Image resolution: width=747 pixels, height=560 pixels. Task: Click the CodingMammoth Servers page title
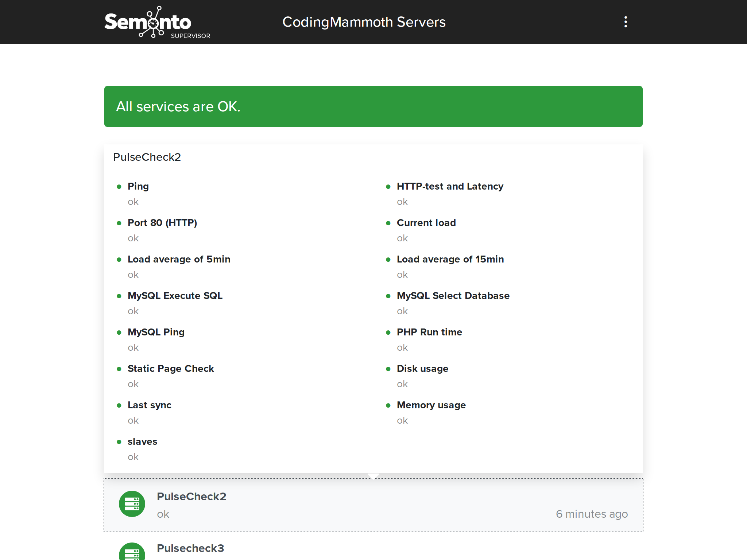point(364,22)
